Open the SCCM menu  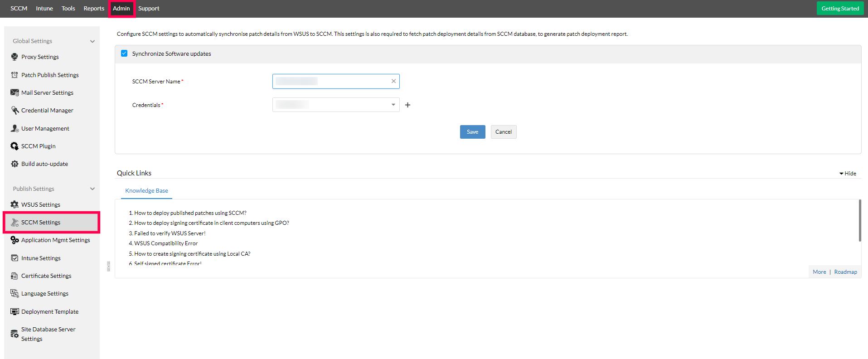tap(19, 8)
